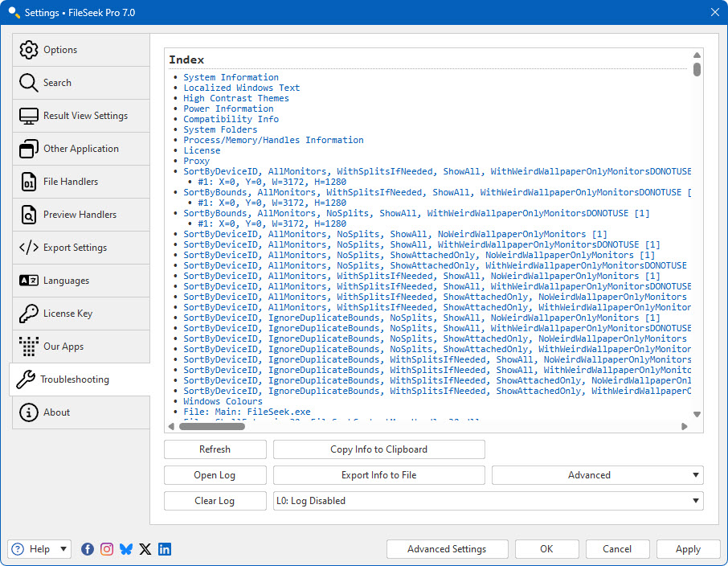Switch to the Search tab

tap(81, 83)
